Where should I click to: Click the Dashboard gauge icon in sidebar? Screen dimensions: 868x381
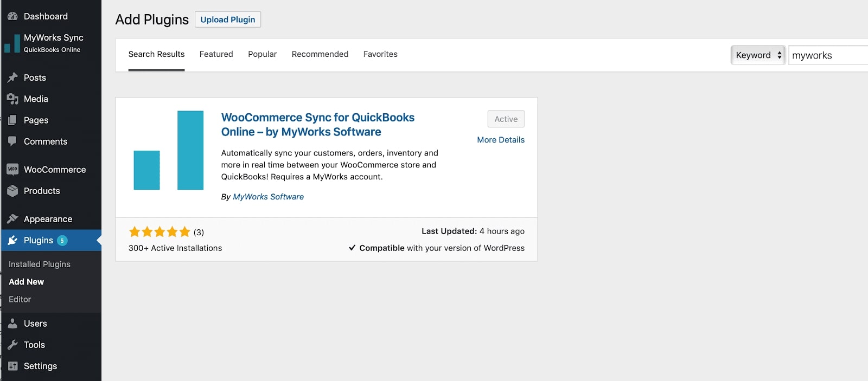(12, 16)
